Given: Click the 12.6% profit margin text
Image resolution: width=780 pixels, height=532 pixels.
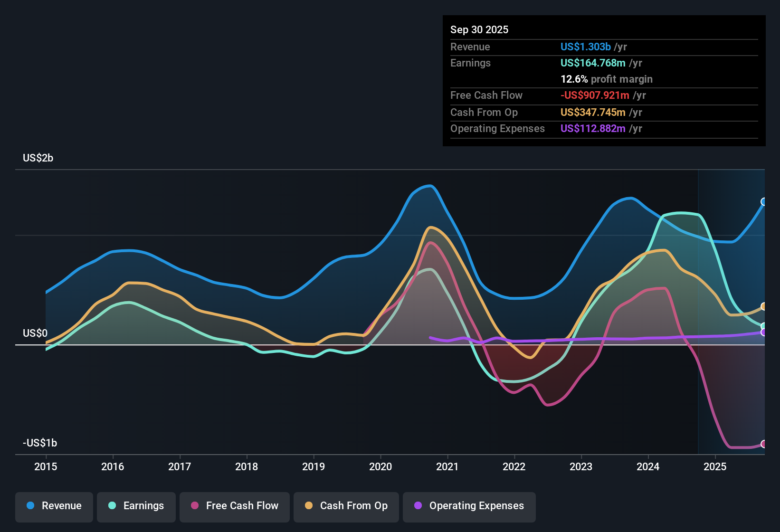Looking at the screenshot, I should (x=607, y=79).
